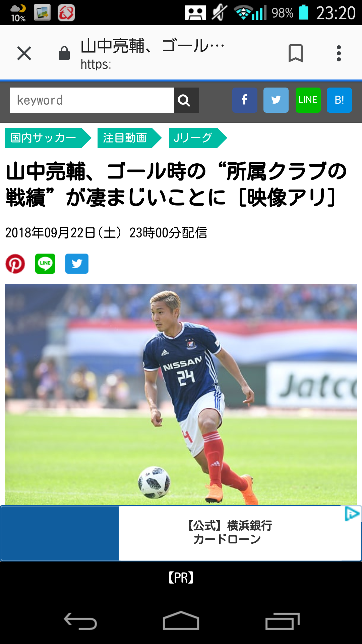The height and width of the screenshot is (644, 362).
Task: Share via Twitter icon in header
Action: pos(276,100)
